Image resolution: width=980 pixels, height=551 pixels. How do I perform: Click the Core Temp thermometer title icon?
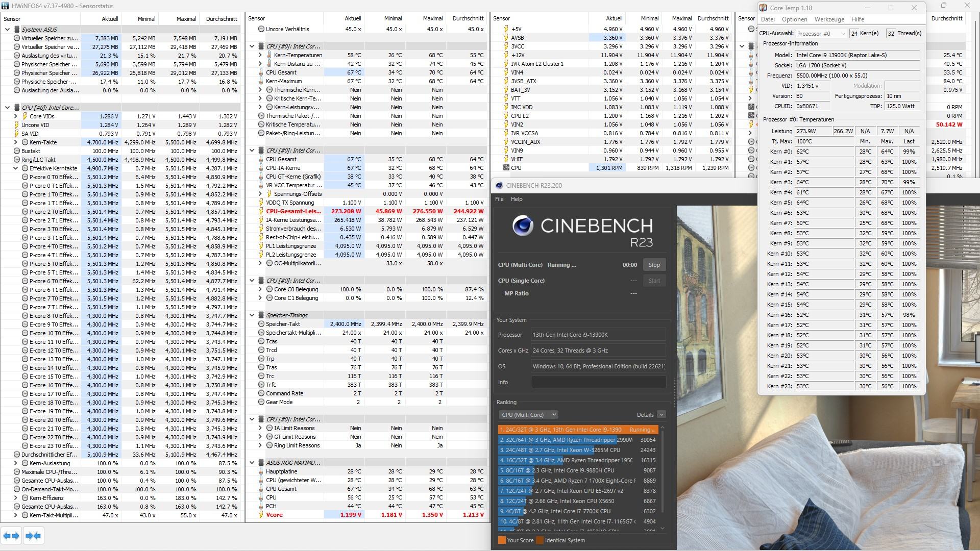pos(763,8)
